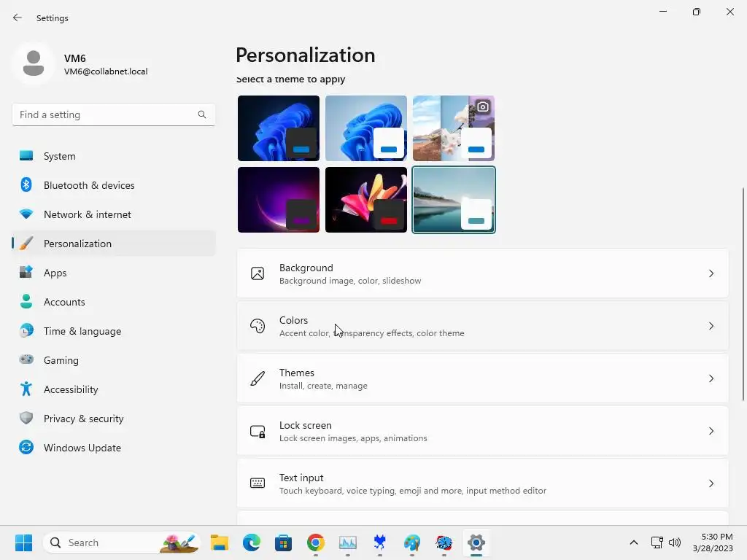Open Accounts settings category
Viewport: 747px width, 560px height.
coord(113,302)
